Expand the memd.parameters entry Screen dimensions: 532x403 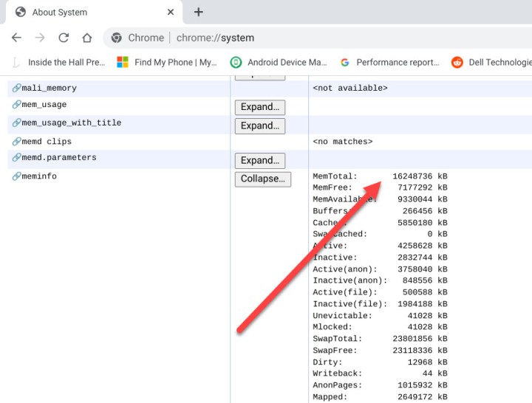click(x=259, y=160)
